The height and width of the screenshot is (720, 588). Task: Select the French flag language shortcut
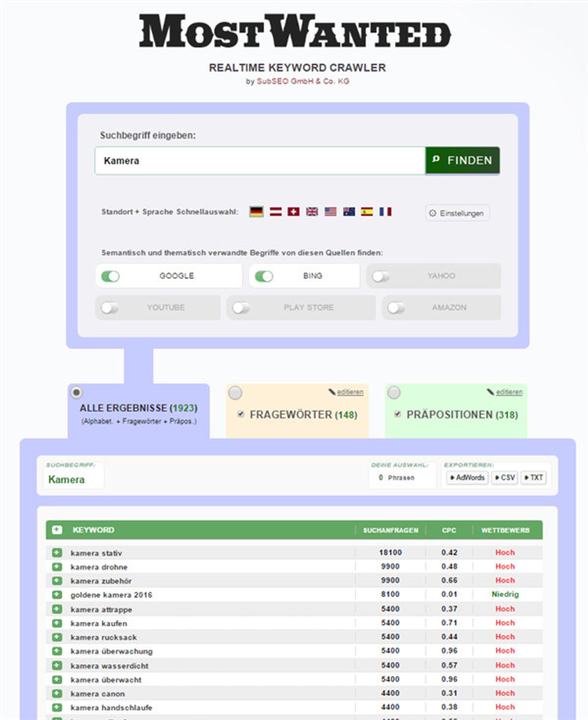pyautogui.click(x=386, y=212)
